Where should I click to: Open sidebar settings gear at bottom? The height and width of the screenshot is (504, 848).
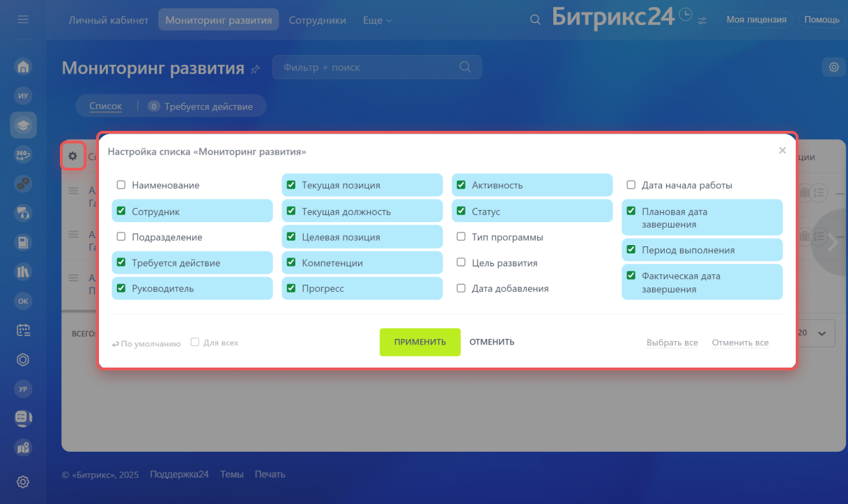pyautogui.click(x=23, y=482)
